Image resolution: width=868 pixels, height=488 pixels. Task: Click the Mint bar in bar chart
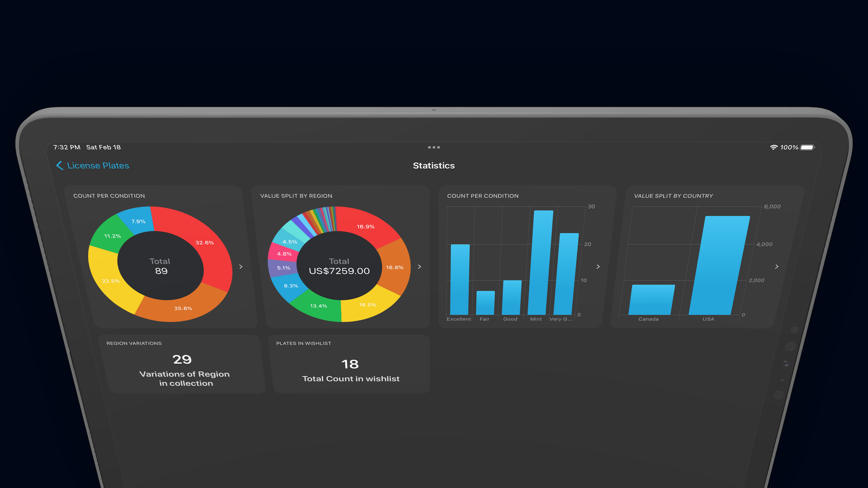pos(540,263)
